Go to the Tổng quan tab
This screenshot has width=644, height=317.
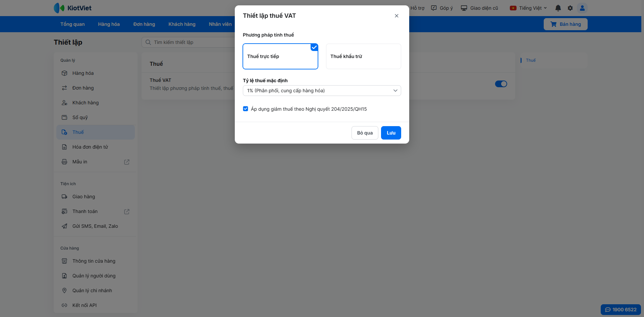[72, 24]
